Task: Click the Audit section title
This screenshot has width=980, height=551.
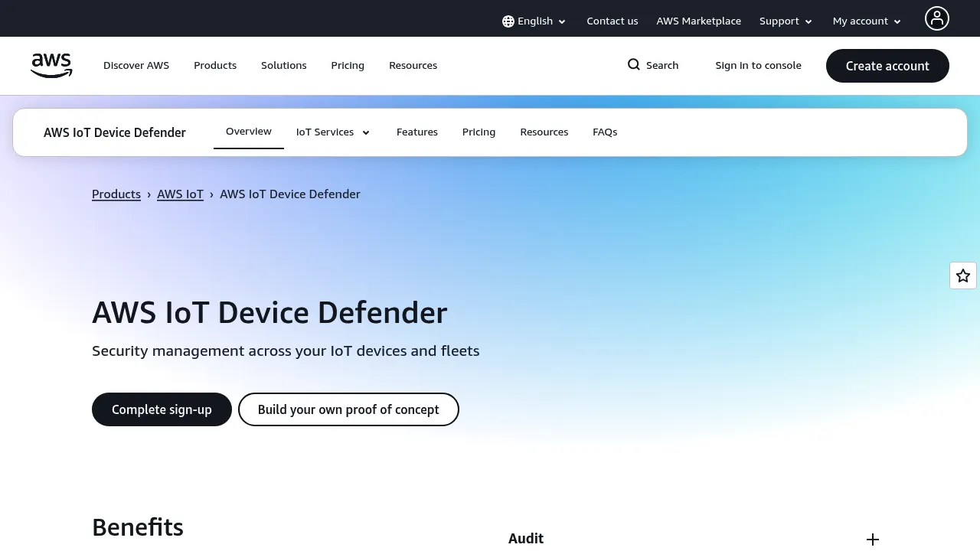Action: (526, 539)
